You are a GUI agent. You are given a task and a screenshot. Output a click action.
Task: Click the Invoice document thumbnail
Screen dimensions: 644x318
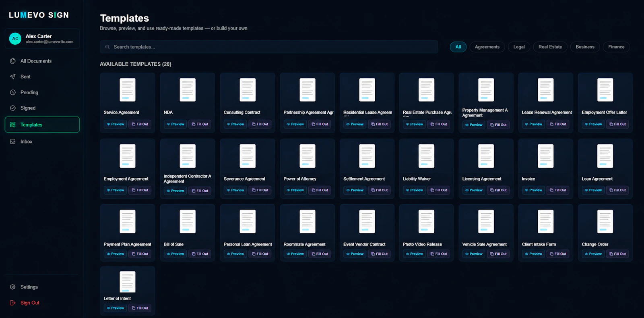pyautogui.click(x=546, y=156)
